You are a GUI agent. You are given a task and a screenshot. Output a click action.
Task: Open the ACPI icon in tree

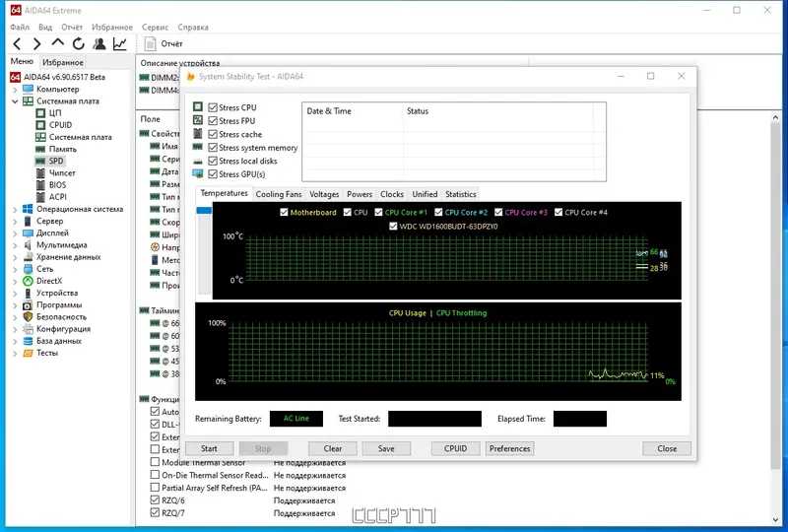[40, 197]
